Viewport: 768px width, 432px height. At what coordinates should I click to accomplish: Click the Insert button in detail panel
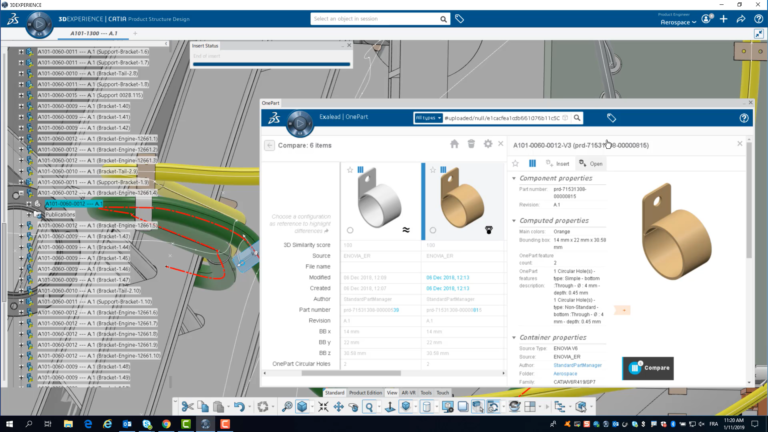558,164
